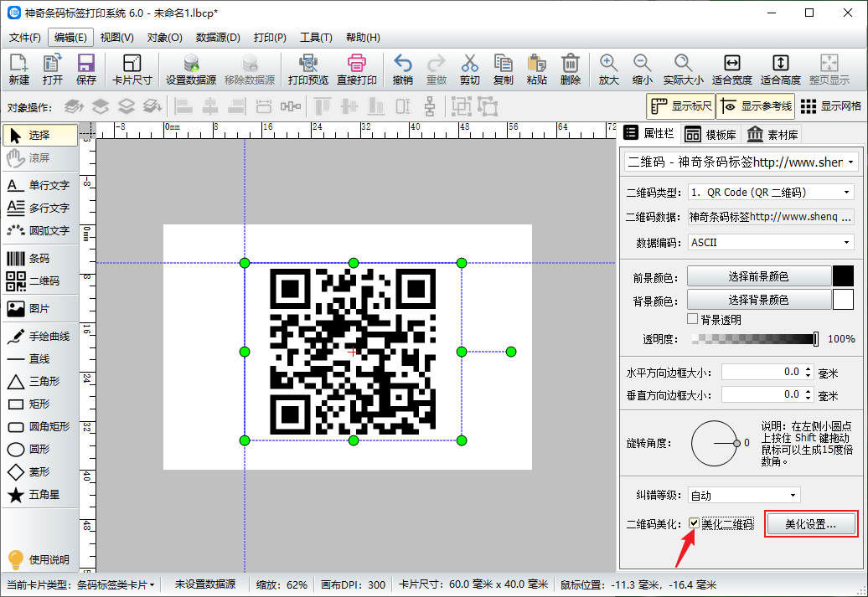Click the 撤销 undo icon
868x597 pixels.
tap(403, 69)
